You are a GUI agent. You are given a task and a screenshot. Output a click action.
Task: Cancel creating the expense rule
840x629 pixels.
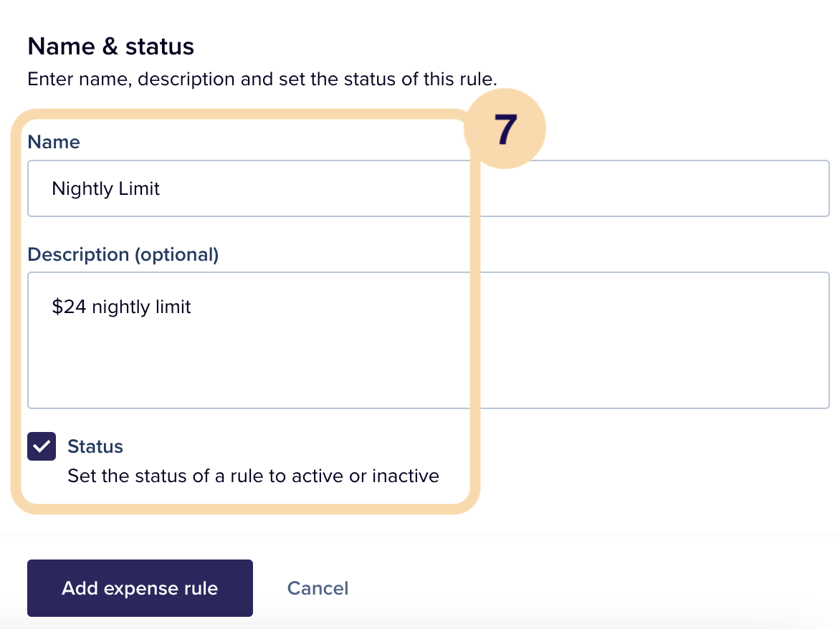[318, 588]
